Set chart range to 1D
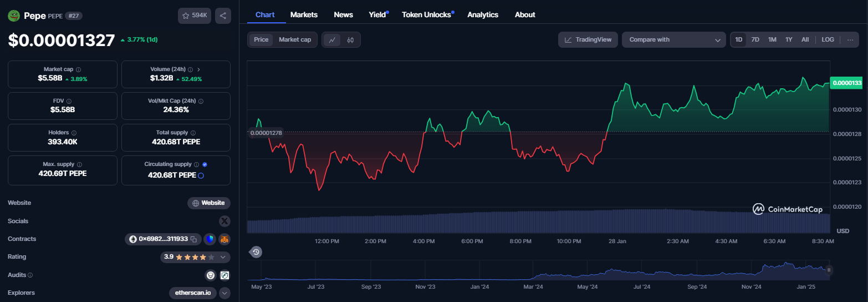The height and width of the screenshot is (302, 868). [739, 39]
